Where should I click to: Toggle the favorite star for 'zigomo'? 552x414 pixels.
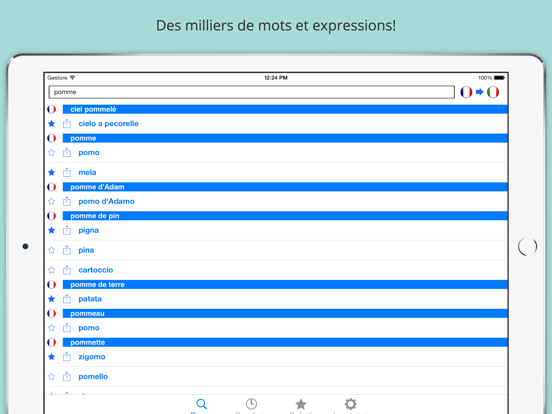pyautogui.click(x=51, y=357)
